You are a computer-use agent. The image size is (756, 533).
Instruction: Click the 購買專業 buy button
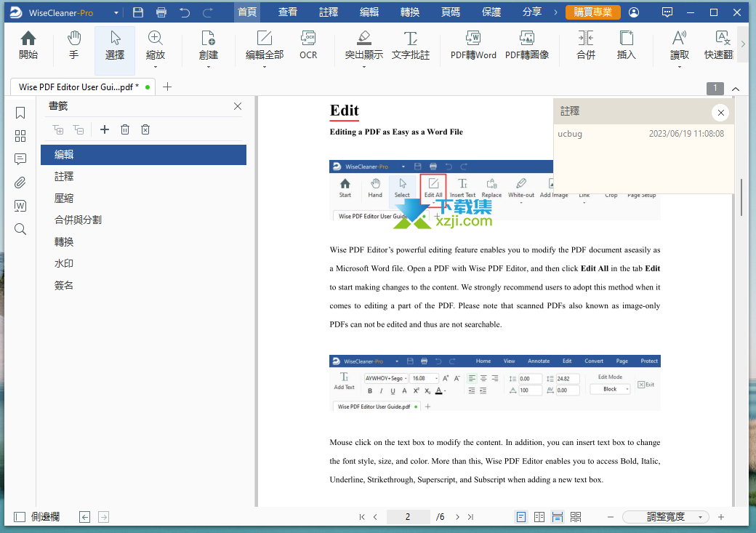click(x=593, y=12)
